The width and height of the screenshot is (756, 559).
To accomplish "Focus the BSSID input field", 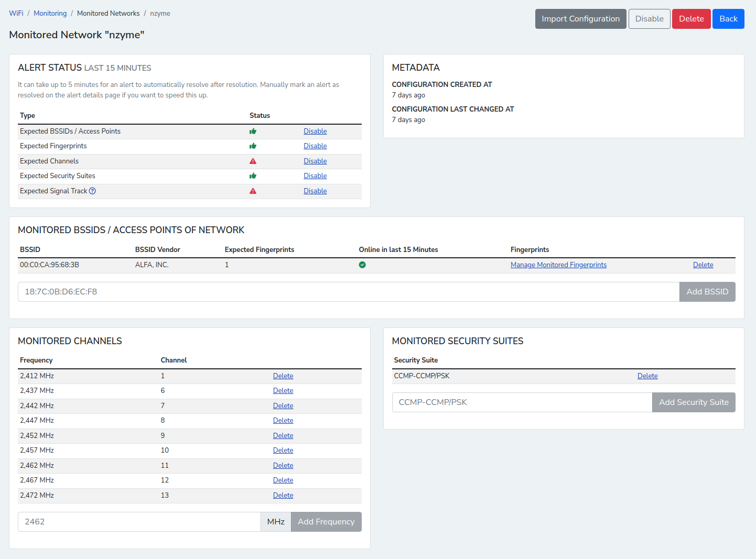I will click(x=349, y=292).
